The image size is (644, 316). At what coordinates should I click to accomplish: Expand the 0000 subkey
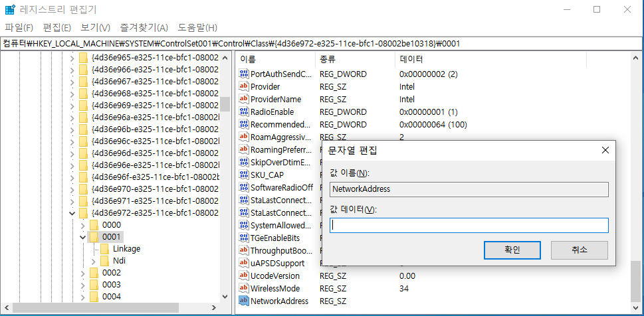click(x=83, y=225)
